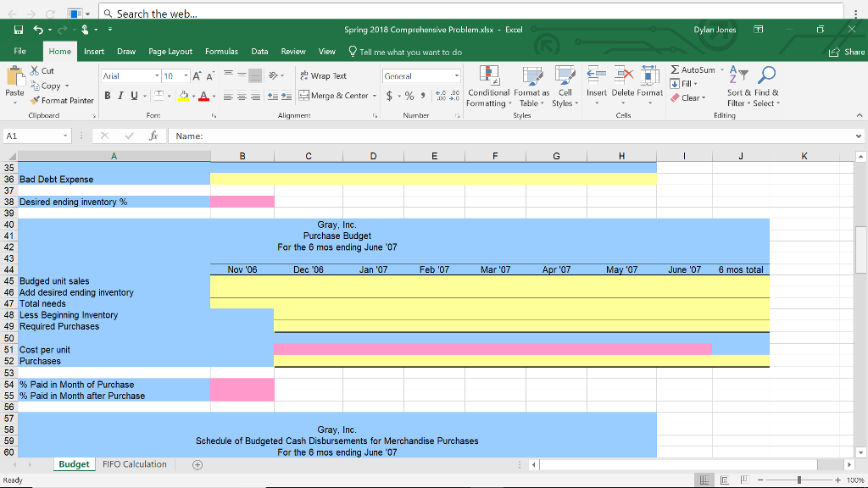This screenshot has width=868, height=488.
Task: Apply Comma Style formatting
Action: coord(423,96)
